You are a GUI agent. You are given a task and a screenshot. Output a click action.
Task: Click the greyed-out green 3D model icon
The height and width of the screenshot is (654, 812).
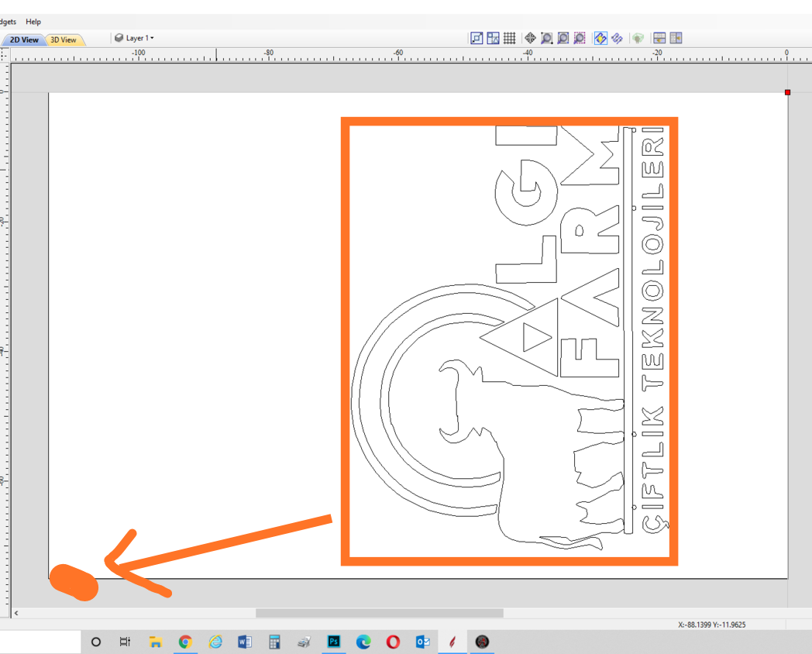coord(638,38)
